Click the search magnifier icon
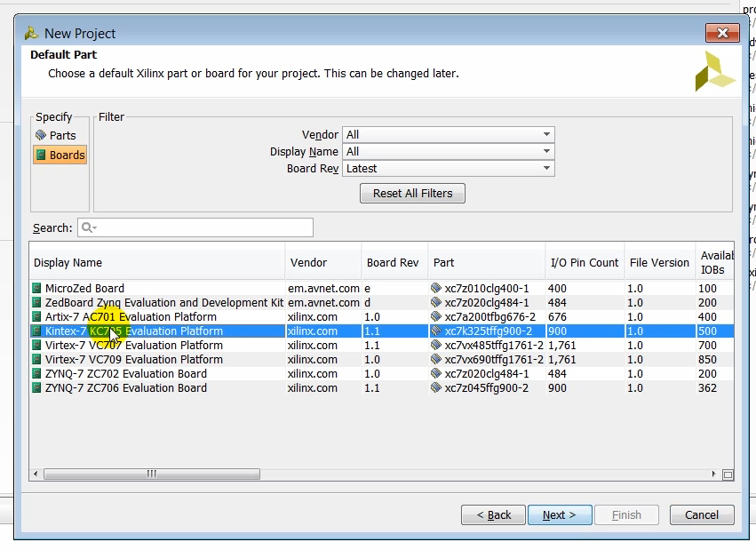 tap(88, 227)
